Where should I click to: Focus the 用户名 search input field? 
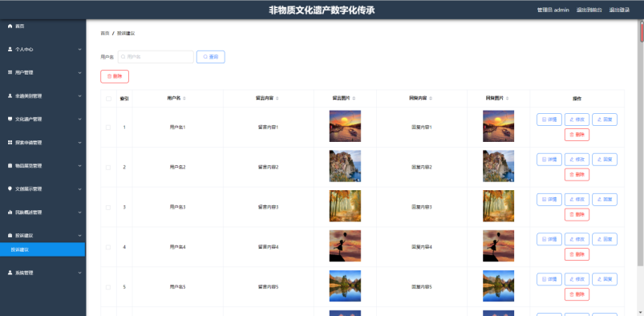(x=156, y=57)
